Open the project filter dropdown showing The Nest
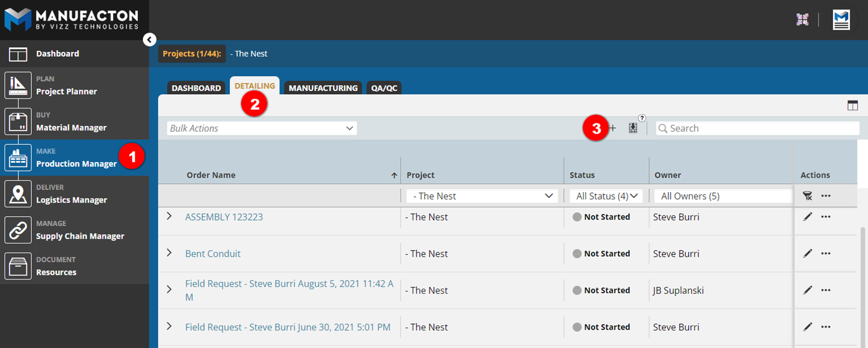 click(x=481, y=196)
